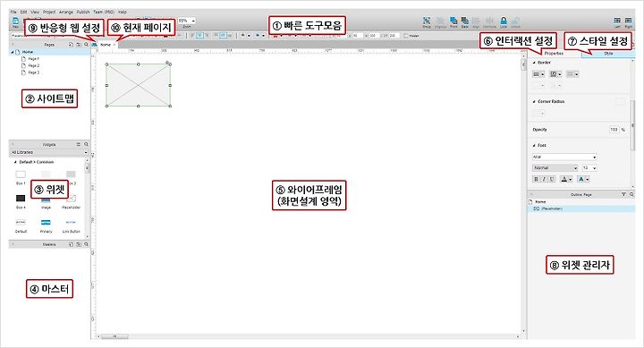The height and width of the screenshot is (348, 644).
Task: Collapse the Home page tree node
Action: pyautogui.click(x=13, y=52)
